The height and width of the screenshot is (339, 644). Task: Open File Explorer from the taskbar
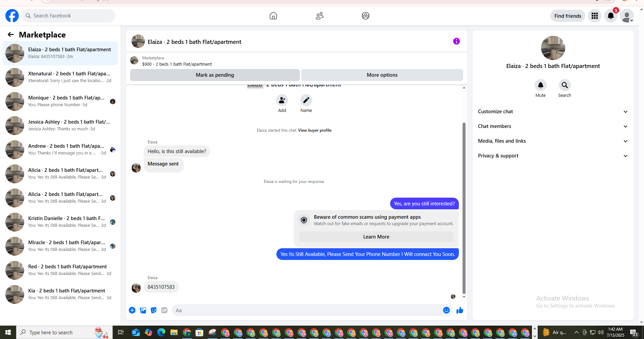pos(174,332)
